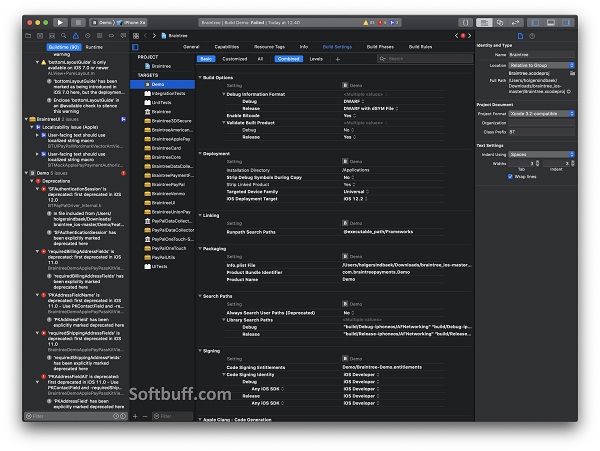
Task: Click the add build setting plus icon
Action: (x=338, y=59)
